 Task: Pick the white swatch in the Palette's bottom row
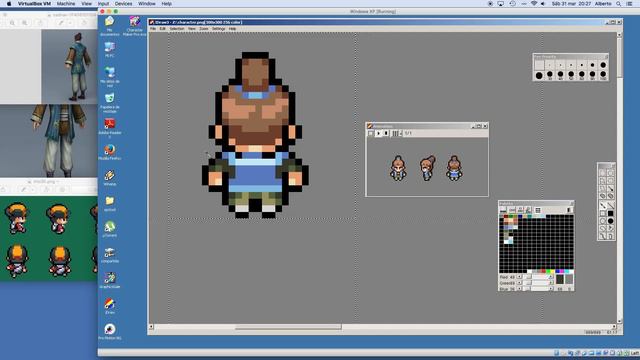point(529,271)
